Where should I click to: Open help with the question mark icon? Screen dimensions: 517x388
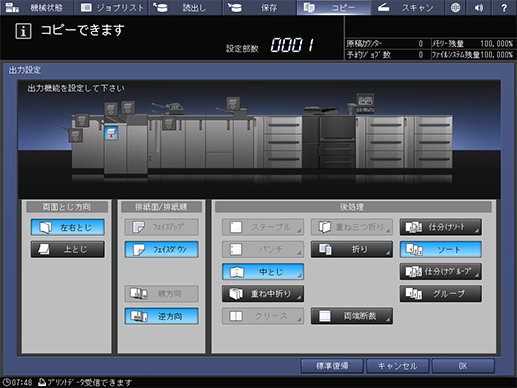click(504, 7)
